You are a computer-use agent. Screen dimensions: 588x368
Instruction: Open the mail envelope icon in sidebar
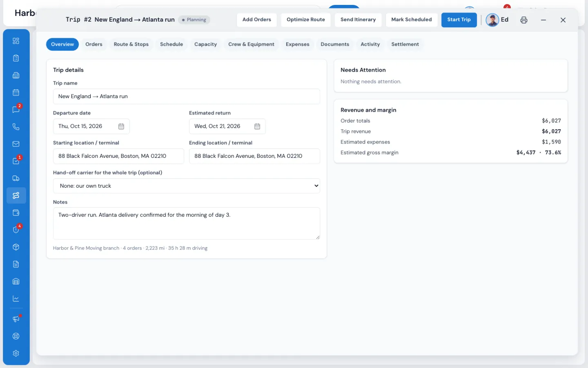[x=16, y=144]
